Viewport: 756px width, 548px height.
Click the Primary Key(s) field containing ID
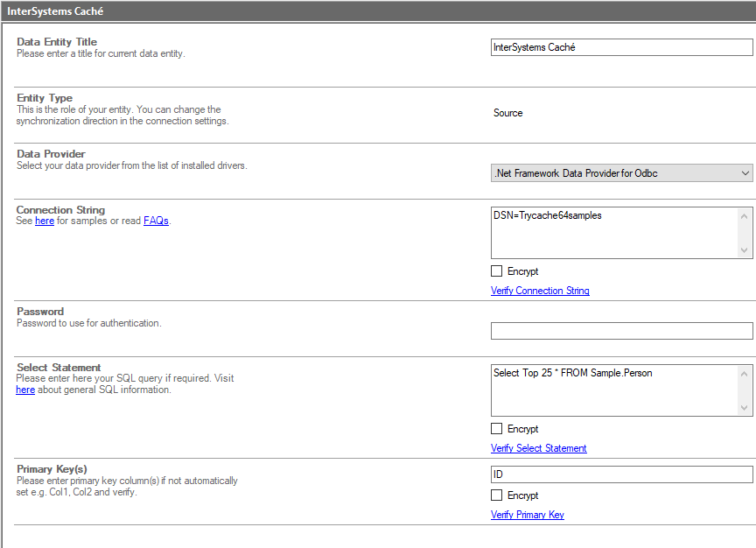[x=621, y=474]
